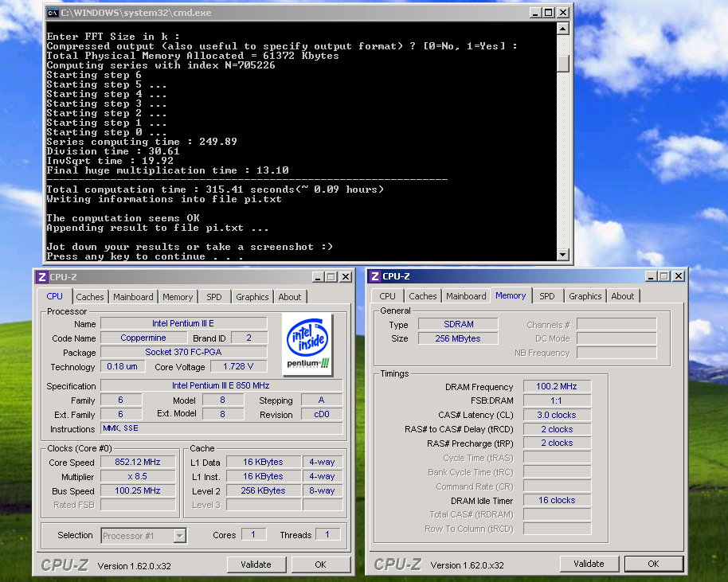Click Package value 'Socket 370 FC-PGA'

[183, 352]
